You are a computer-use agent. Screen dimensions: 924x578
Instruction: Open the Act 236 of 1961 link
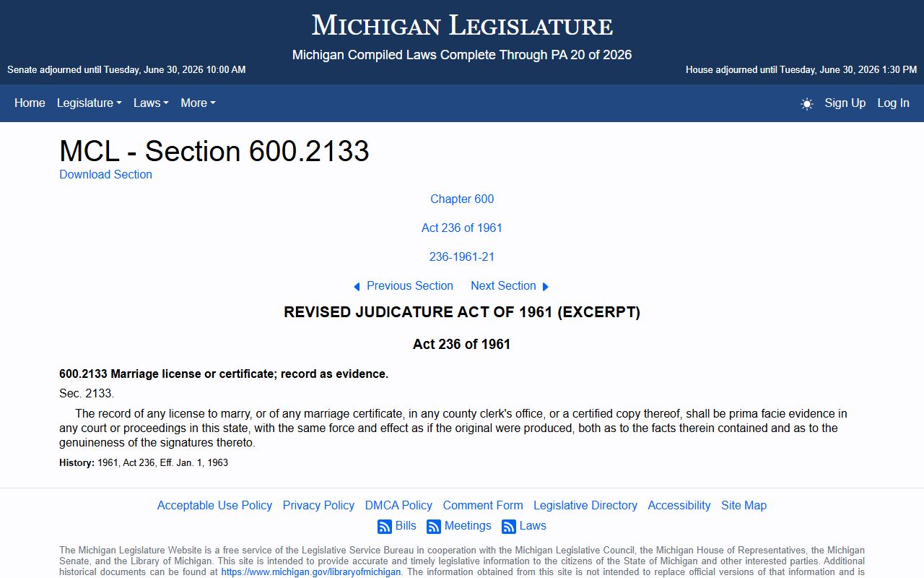pos(462,228)
